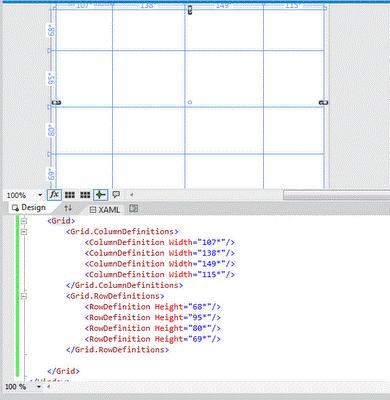Toggle the snap grid icon right of fx

[x=70, y=195]
